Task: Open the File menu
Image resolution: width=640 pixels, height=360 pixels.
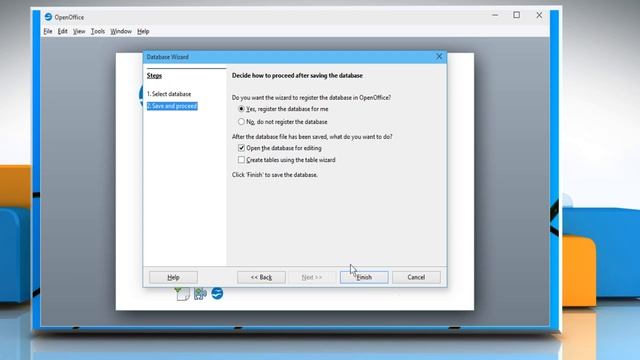Action: [x=48, y=31]
